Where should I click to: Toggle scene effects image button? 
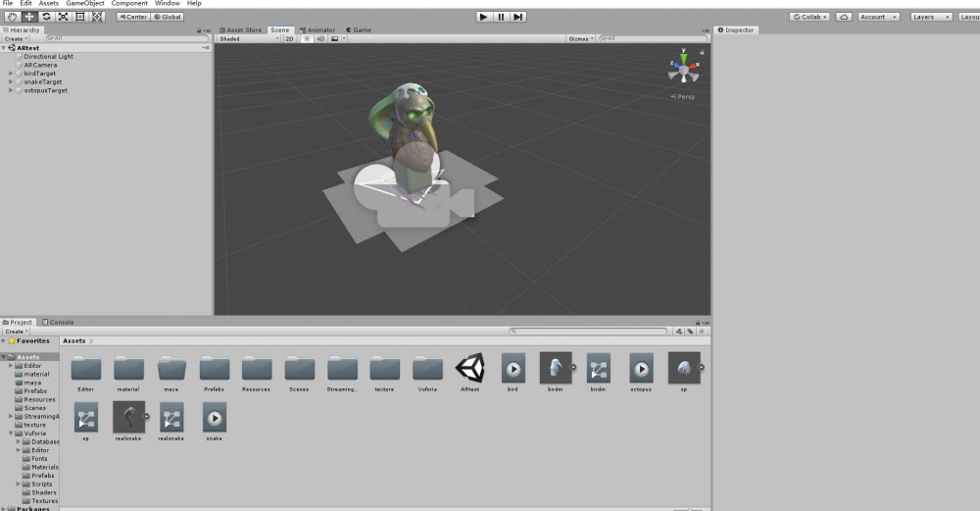[x=334, y=39]
